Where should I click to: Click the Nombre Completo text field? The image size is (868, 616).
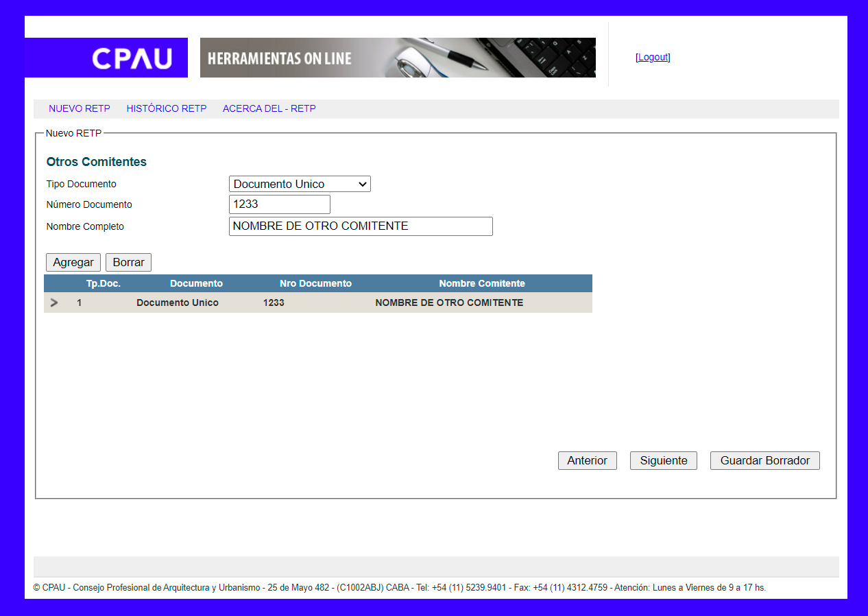[361, 226]
